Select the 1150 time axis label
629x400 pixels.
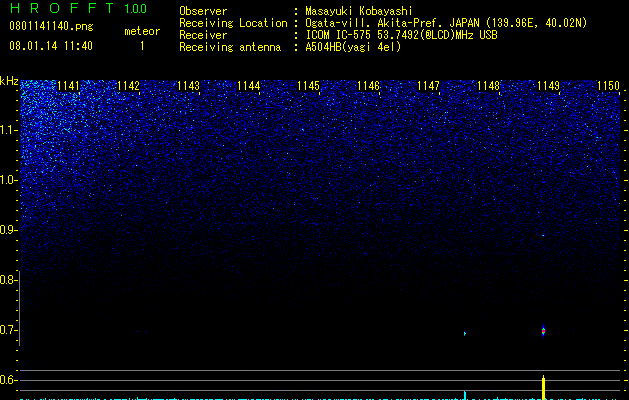pyautogui.click(x=609, y=86)
